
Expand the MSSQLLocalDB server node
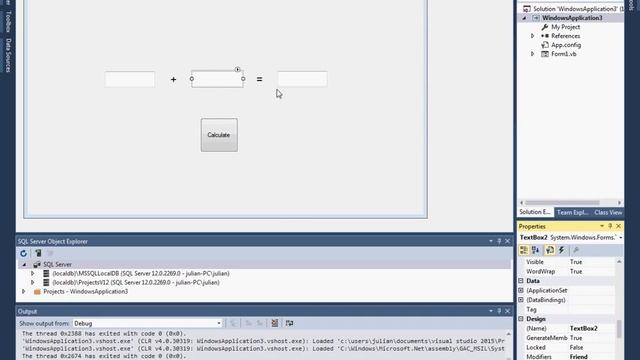[x=33, y=273]
